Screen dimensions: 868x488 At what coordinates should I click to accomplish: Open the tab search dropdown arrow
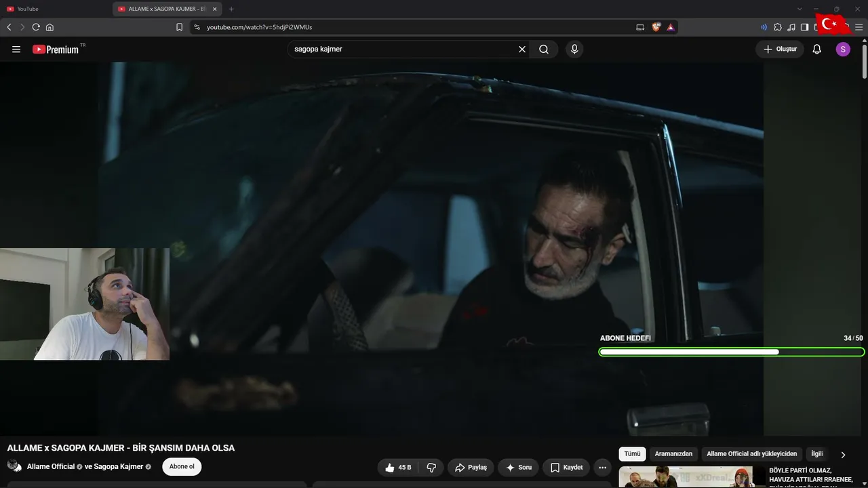(799, 9)
